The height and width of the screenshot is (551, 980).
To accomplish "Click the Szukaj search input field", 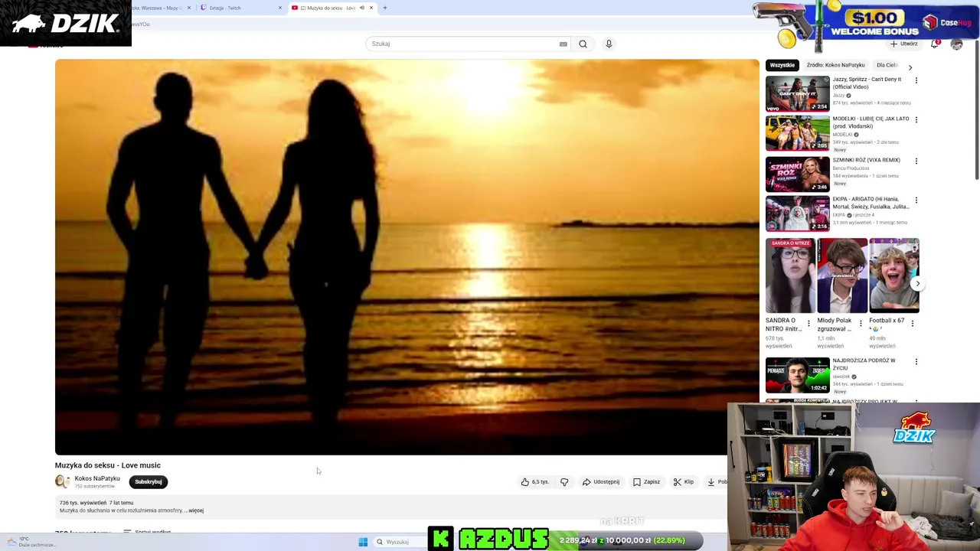I will 462,44.
